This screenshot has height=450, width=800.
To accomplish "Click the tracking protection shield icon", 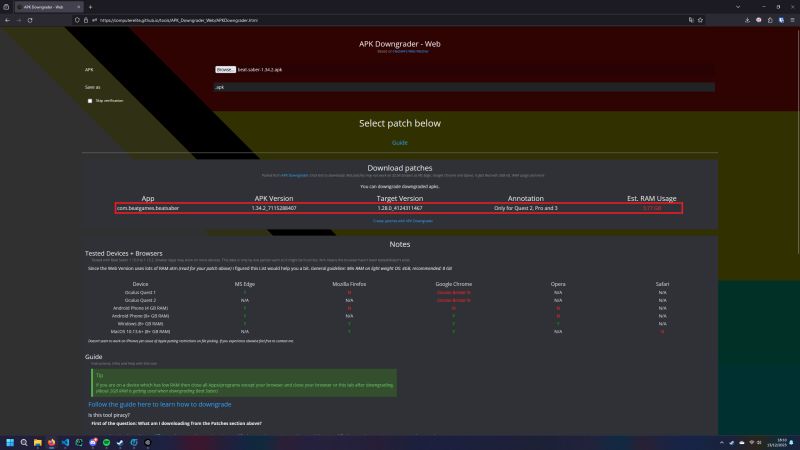I will click(77, 20).
